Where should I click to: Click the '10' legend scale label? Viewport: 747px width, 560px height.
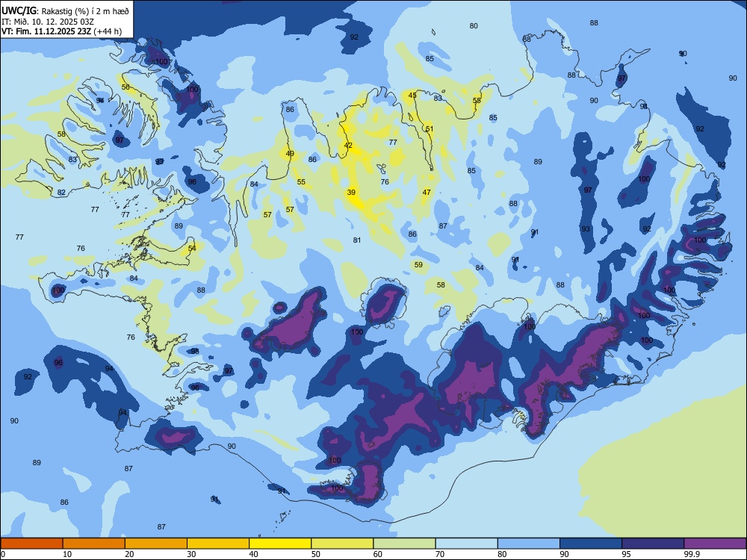(67, 554)
